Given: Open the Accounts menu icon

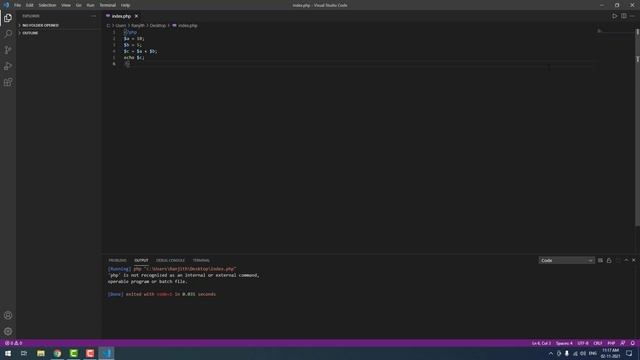Looking at the screenshot, I should pyautogui.click(x=8, y=315).
